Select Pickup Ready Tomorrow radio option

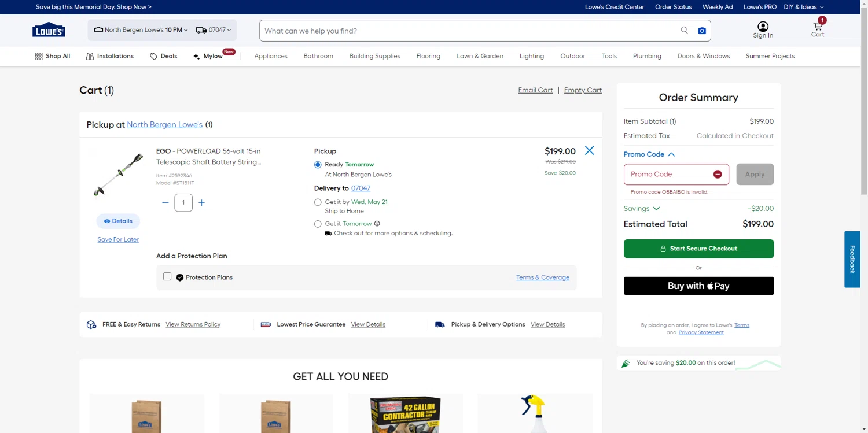[318, 165]
